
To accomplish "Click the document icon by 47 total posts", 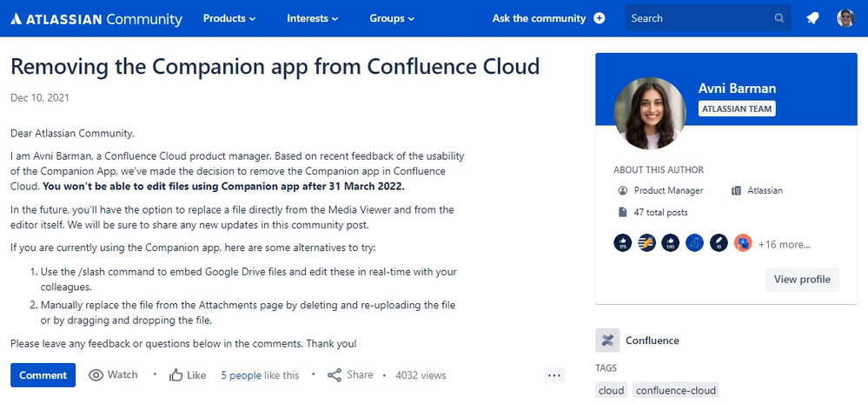I will (x=622, y=212).
